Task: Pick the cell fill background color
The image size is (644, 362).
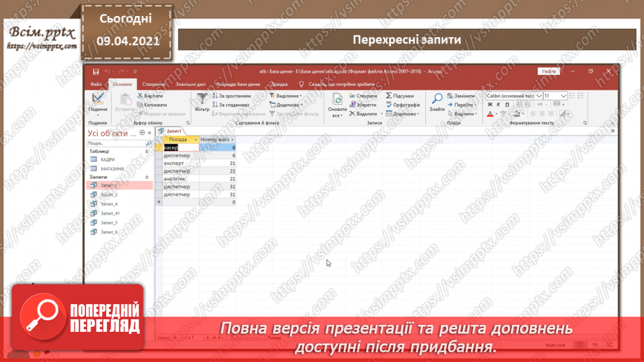Action: 517,114
